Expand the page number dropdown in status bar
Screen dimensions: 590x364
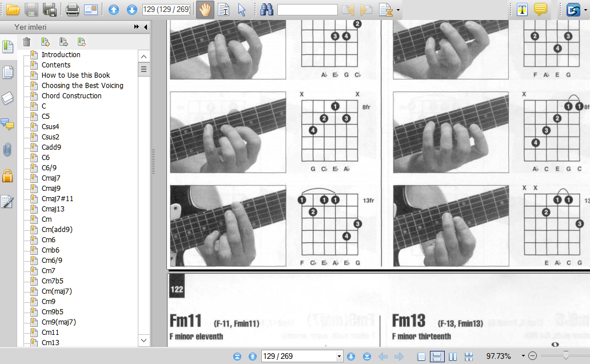340,357
